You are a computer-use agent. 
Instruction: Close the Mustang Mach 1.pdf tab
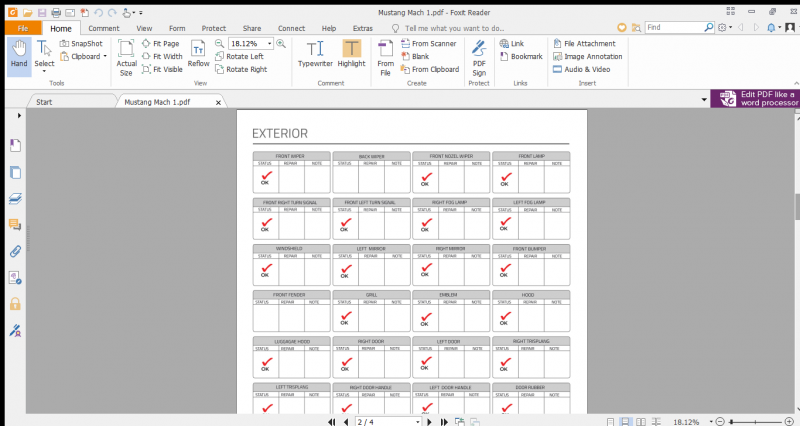tap(218, 103)
